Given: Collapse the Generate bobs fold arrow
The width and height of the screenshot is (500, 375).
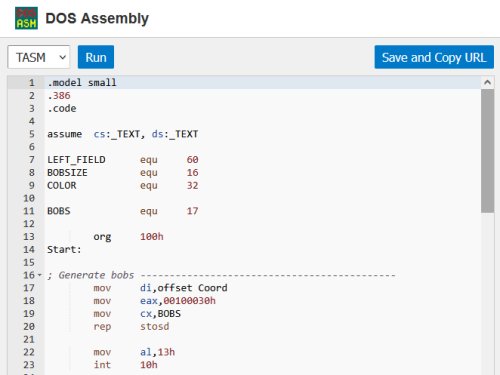Looking at the screenshot, I should point(40,275).
